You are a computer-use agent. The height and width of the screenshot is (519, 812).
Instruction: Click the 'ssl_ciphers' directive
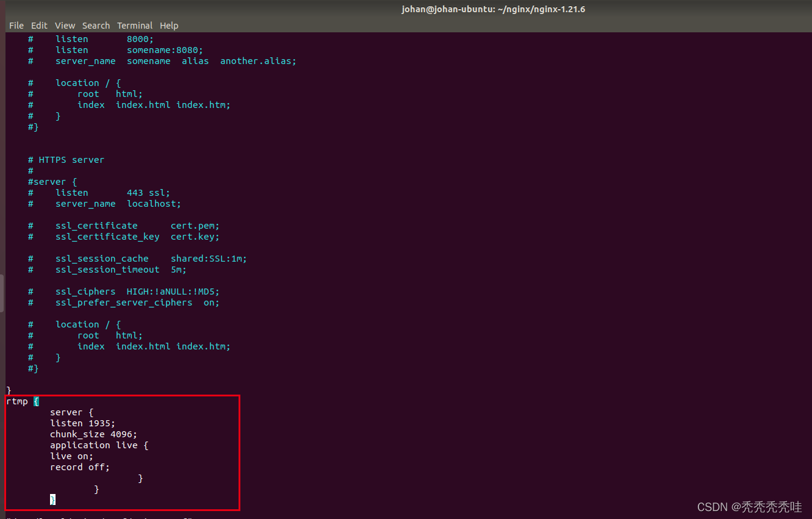click(x=85, y=292)
